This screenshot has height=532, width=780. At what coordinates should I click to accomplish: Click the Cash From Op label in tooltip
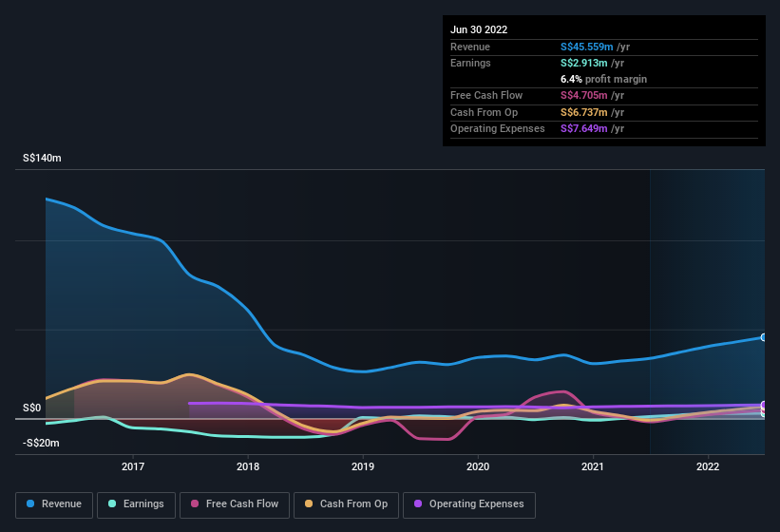click(x=484, y=112)
